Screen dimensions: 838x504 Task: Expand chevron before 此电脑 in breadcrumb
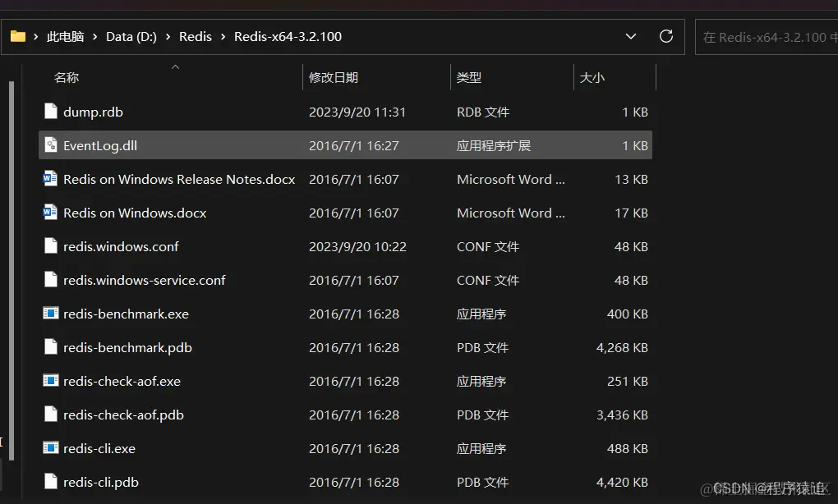click(x=36, y=37)
